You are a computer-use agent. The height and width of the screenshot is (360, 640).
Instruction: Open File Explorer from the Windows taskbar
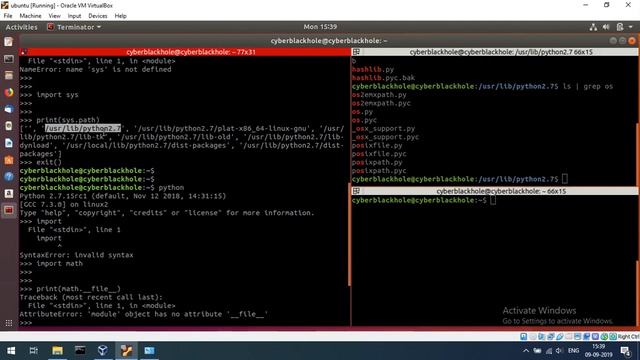[x=57, y=351]
